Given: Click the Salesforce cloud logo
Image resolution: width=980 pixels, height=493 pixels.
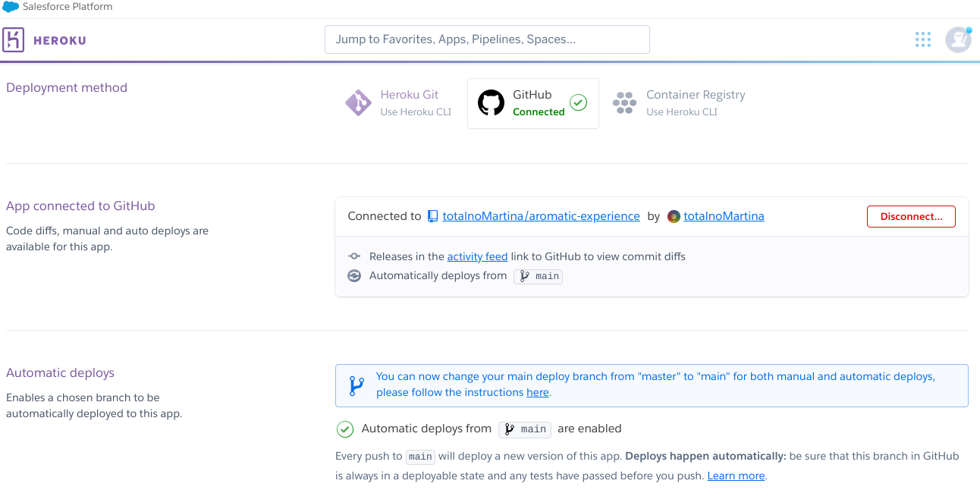Looking at the screenshot, I should coord(11,7).
